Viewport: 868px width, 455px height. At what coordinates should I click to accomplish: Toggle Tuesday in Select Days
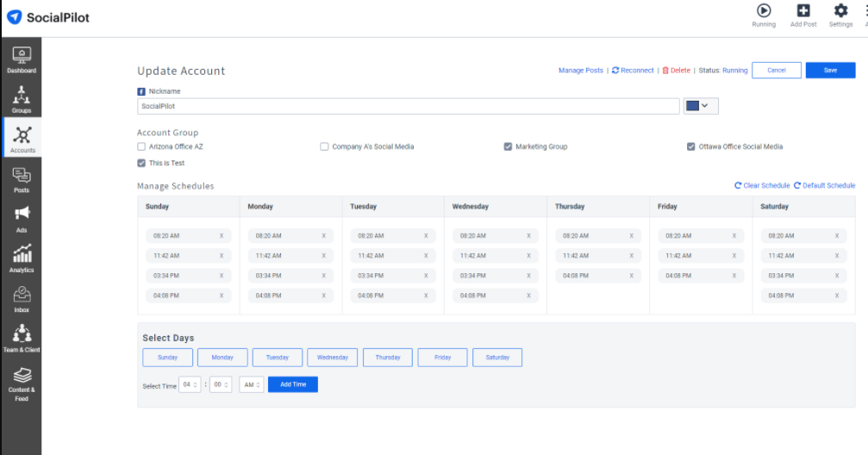click(278, 358)
